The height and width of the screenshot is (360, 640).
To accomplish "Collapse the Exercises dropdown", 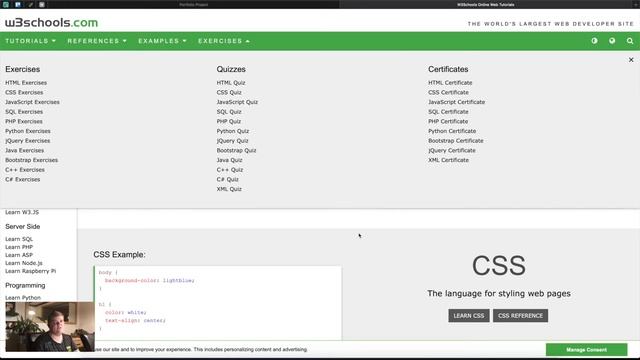I will [x=224, y=41].
